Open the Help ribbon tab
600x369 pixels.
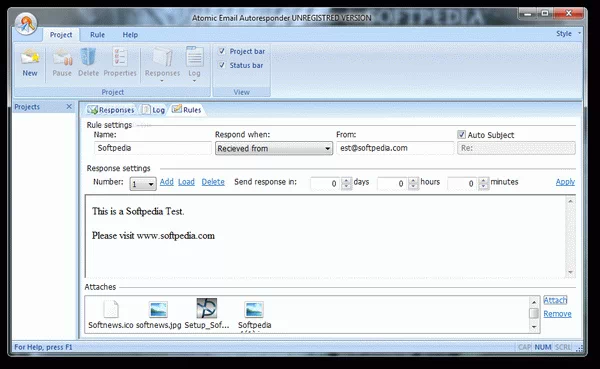[x=130, y=35]
